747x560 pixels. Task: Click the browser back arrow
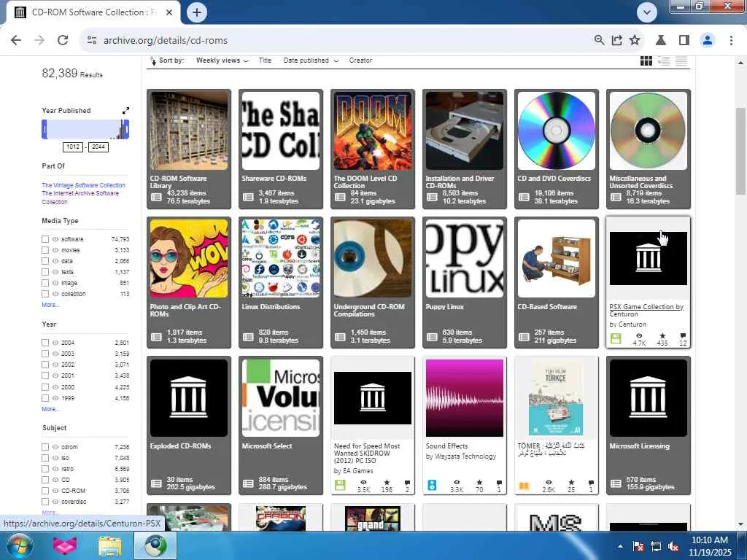click(x=16, y=41)
